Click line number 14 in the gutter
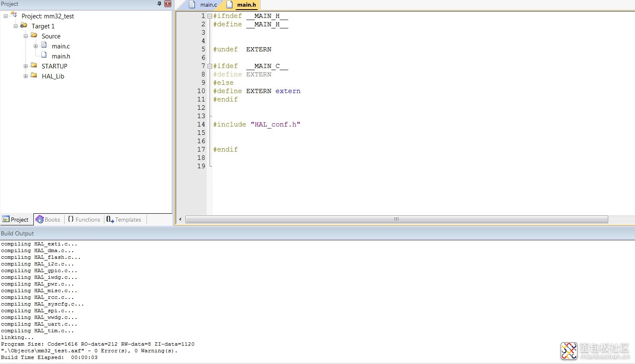This screenshot has height=364, width=635. (201, 124)
